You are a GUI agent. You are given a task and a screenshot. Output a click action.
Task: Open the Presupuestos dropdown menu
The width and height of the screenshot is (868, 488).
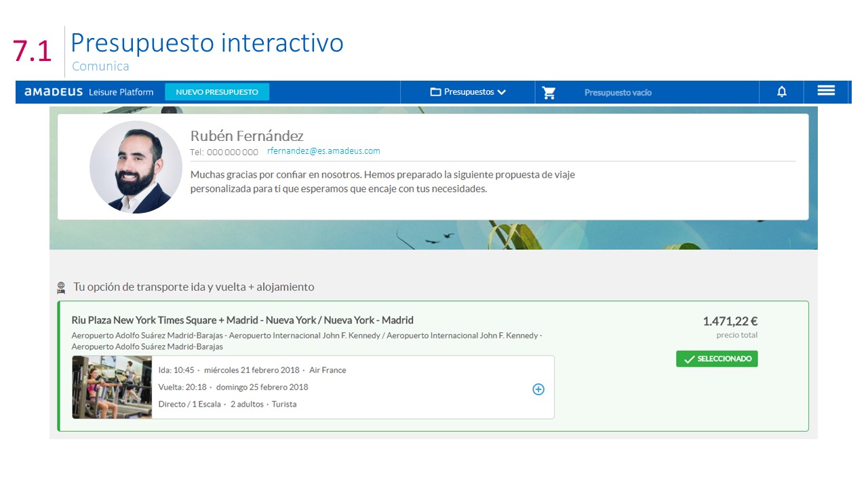[469, 92]
